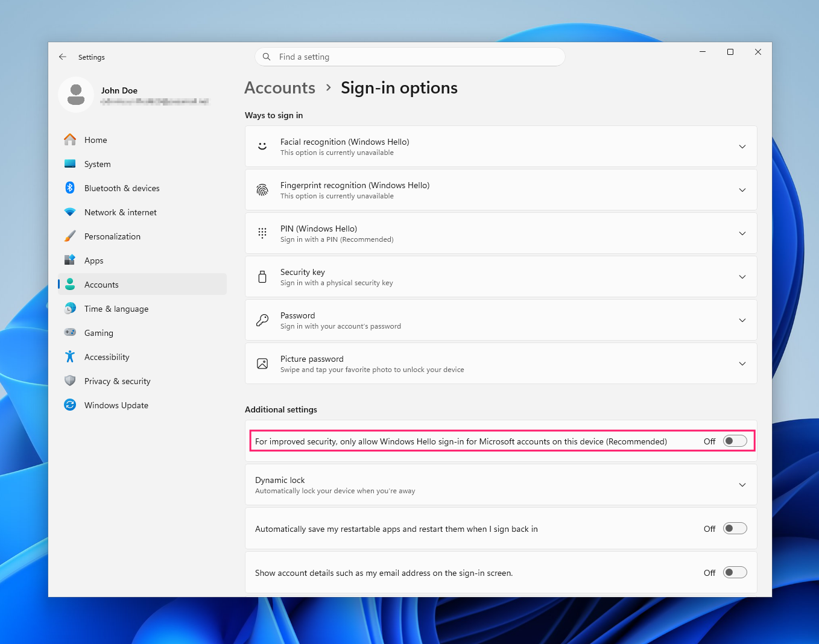Viewport: 819px width, 644px height.
Task: Click the Apps icon in sidebar
Action: [x=70, y=260]
